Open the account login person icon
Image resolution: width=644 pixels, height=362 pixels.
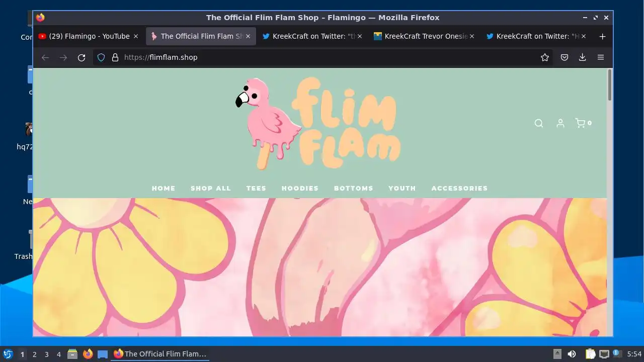coord(560,123)
